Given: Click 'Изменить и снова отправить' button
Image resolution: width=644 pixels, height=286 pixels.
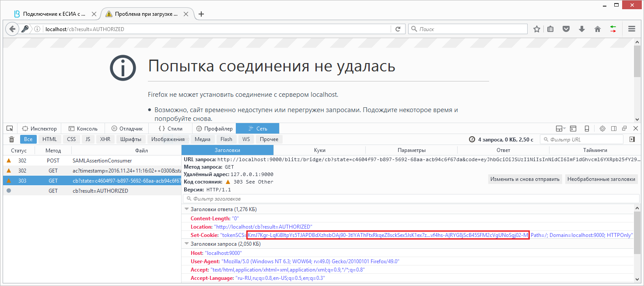Looking at the screenshot, I should (525, 179).
